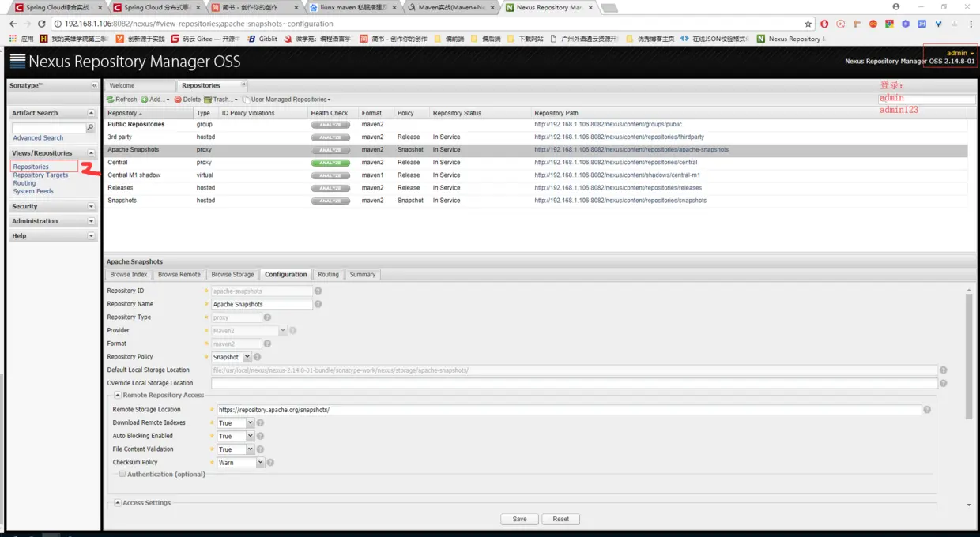Click the Refresh repositories toolbar button
Viewport: 980px width, 537px height.
pyautogui.click(x=122, y=100)
